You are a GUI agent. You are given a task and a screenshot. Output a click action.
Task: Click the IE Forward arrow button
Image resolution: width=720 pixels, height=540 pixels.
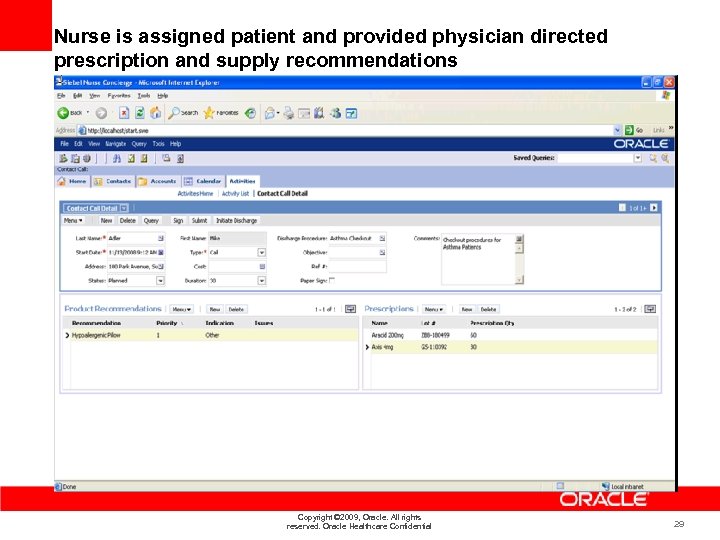point(101,113)
